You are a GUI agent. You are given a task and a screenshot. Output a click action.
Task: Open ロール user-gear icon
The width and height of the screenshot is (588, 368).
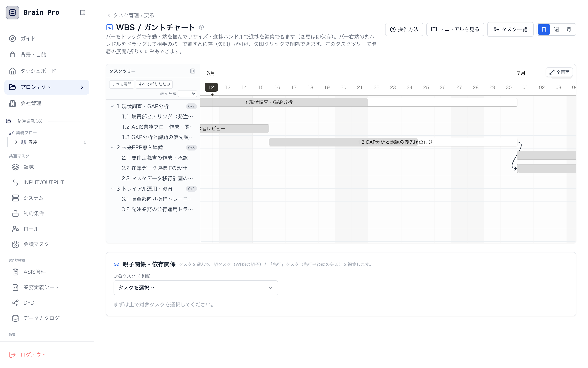[15, 229]
